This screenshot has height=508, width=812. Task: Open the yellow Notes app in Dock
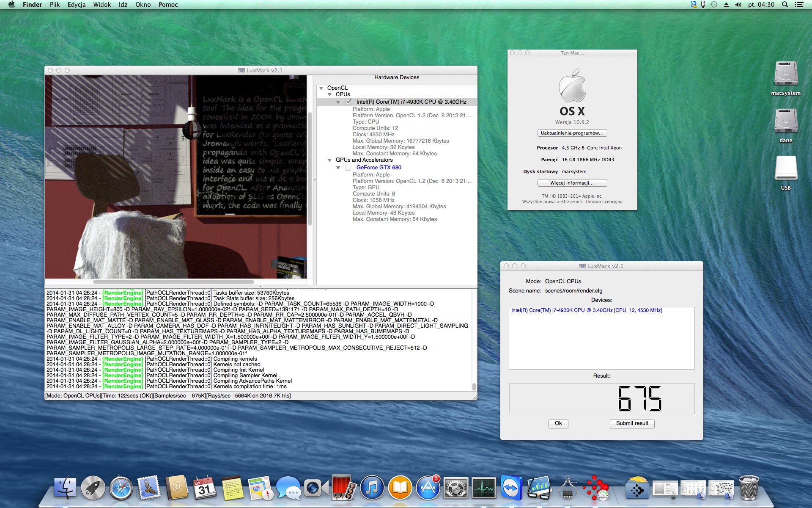click(x=233, y=488)
